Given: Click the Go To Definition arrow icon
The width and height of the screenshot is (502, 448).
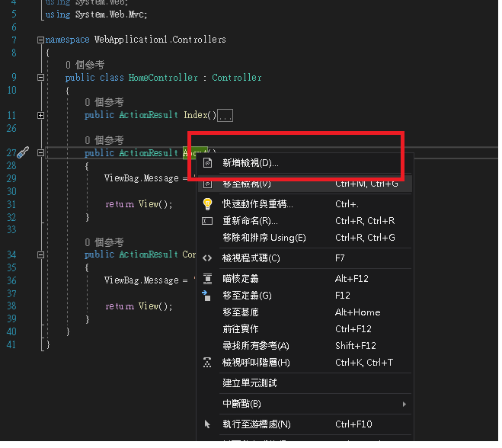Looking at the screenshot, I should click(208, 297).
